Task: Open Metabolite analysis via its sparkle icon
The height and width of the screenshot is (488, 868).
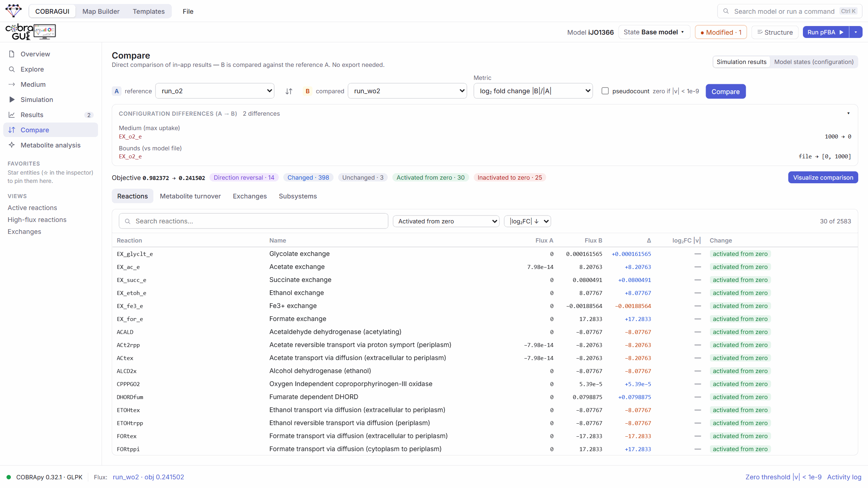Action: coord(12,145)
